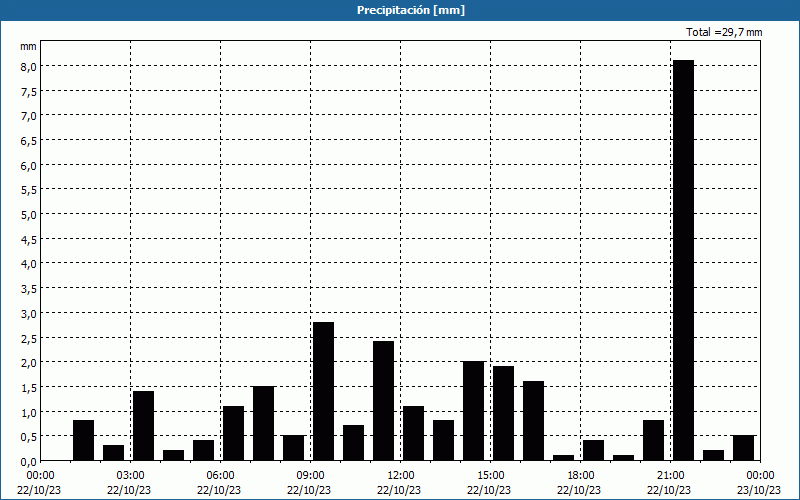Click the '21:00' time label
Image resolution: width=800 pixels, height=500 pixels.
click(x=670, y=476)
